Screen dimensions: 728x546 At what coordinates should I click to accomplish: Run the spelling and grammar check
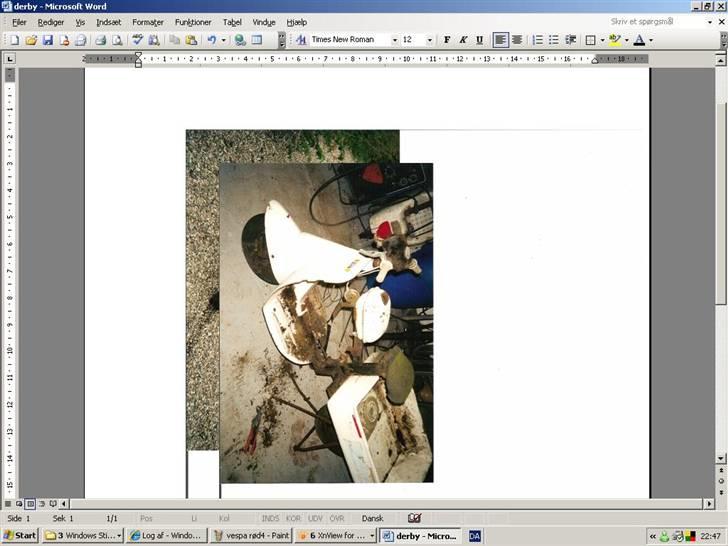point(137,40)
